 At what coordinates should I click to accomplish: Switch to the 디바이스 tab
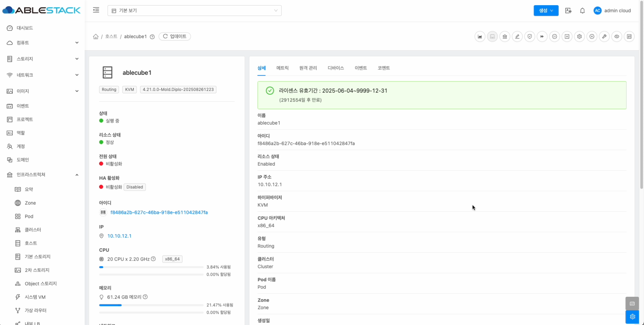click(x=336, y=68)
